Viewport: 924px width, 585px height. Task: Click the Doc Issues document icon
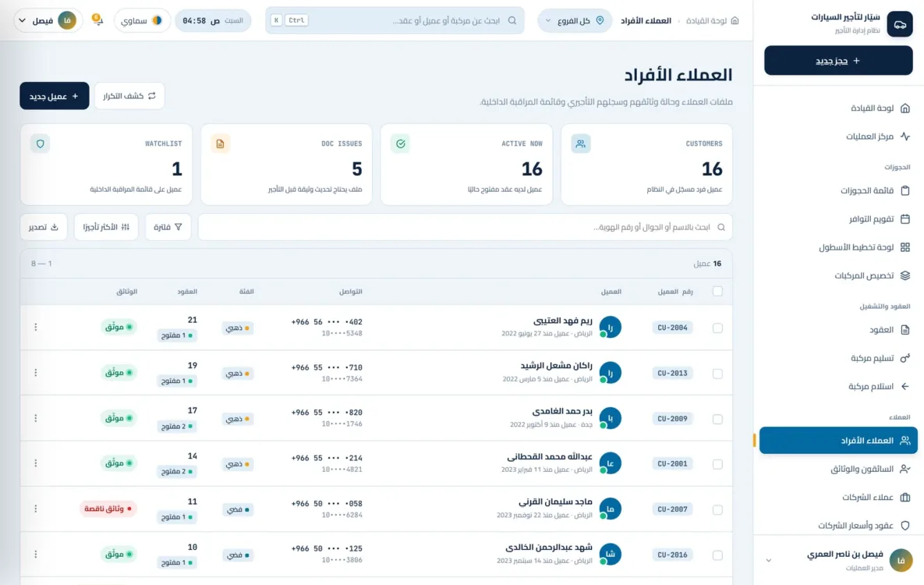click(221, 144)
